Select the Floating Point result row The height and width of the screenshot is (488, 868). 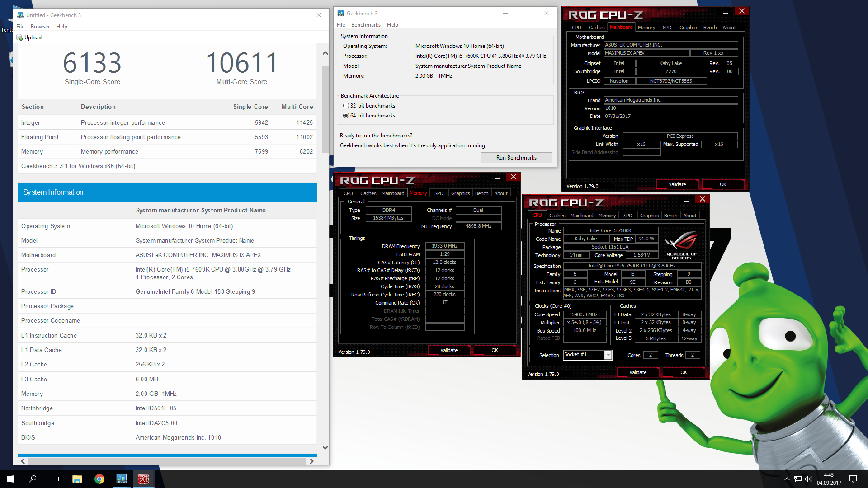point(167,137)
